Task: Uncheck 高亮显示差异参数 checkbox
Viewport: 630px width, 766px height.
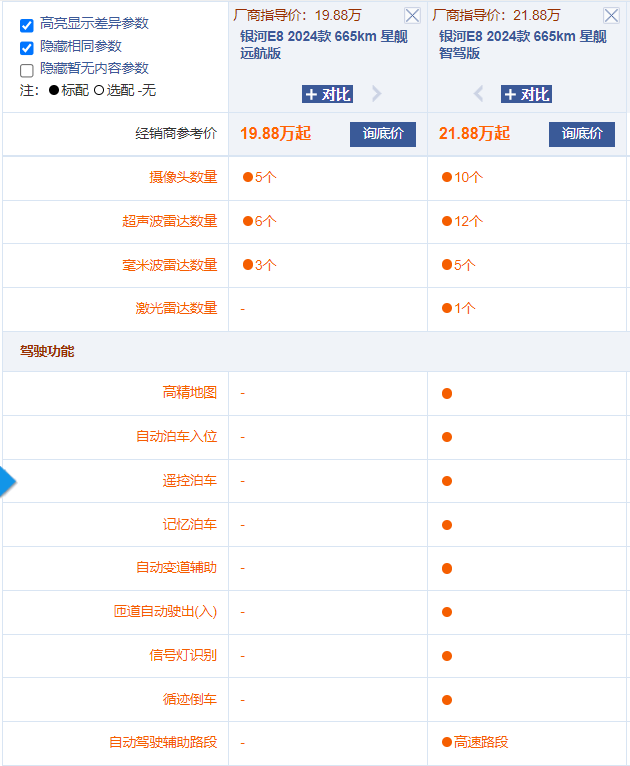Action: tap(27, 25)
